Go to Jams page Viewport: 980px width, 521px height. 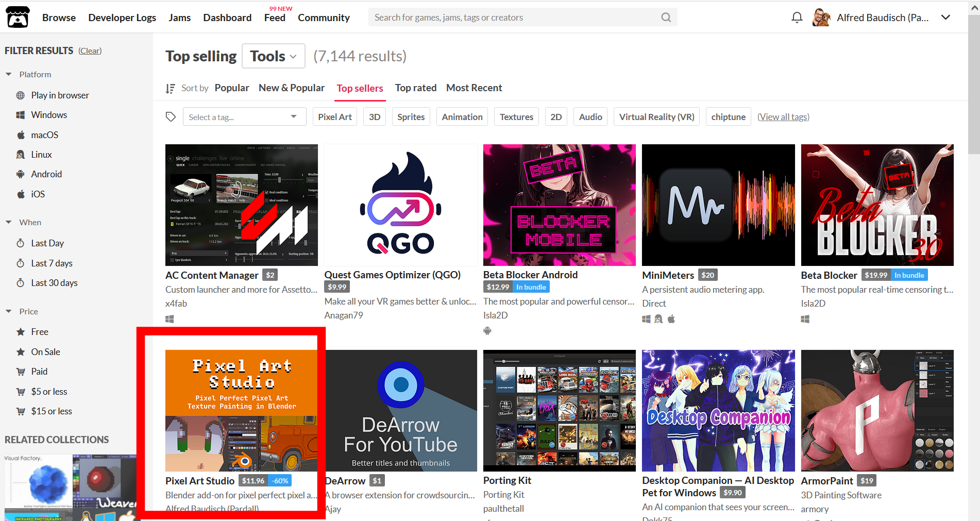(x=179, y=18)
